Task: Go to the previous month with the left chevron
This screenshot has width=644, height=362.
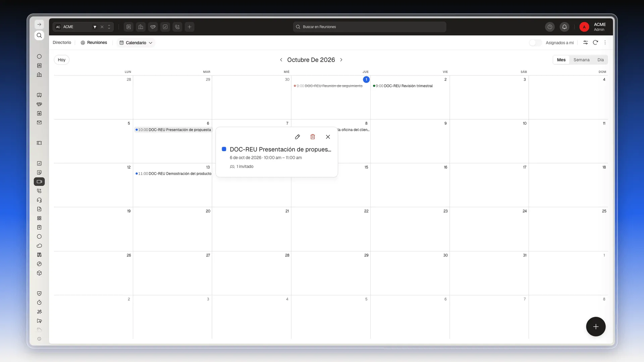Action: point(281,60)
